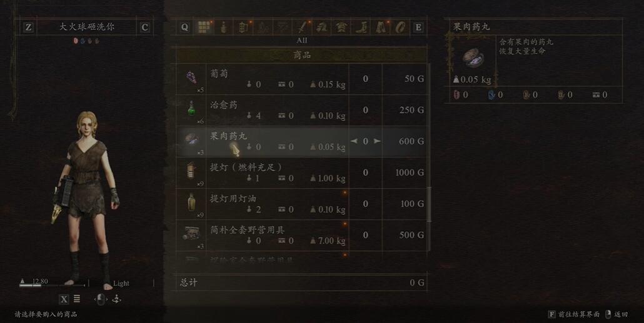This screenshot has width=644, height=323.
Task: Decrease 果肉药丸 quantity with left arrow
Action: pos(354,141)
